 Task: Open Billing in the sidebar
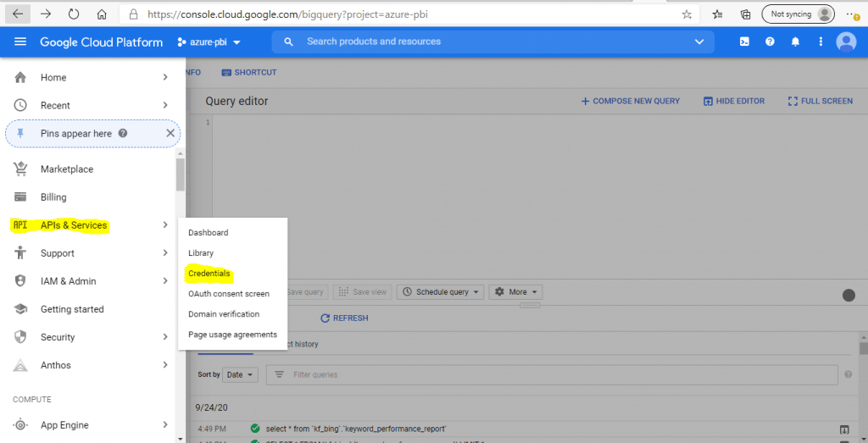(x=53, y=197)
